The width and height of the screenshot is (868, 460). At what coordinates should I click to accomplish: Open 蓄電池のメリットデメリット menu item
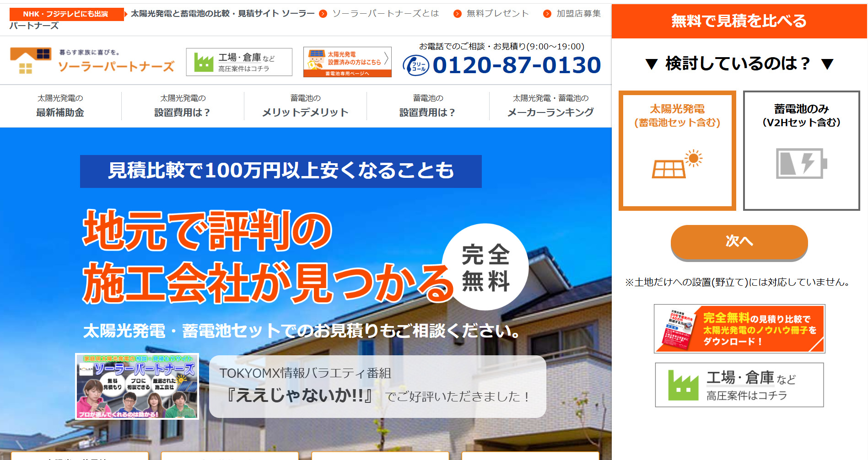[x=305, y=106]
